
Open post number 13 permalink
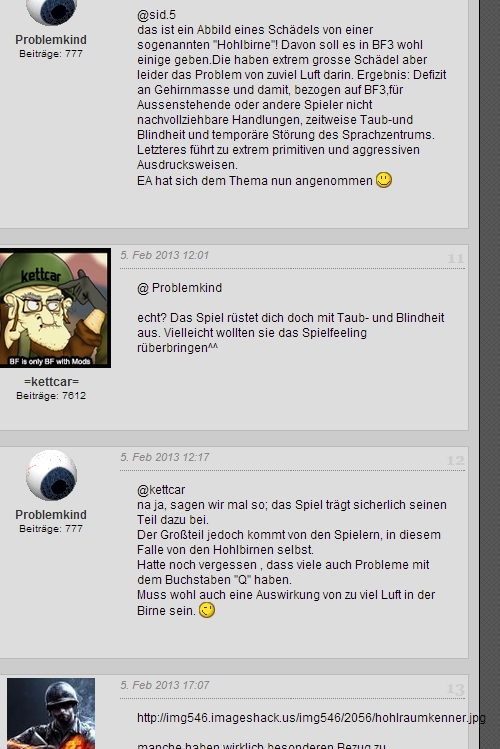click(x=456, y=689)
